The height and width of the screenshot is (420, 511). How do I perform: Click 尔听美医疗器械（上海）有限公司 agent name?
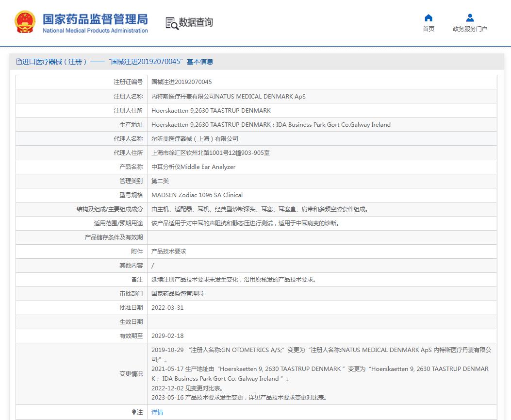point(195,138)
